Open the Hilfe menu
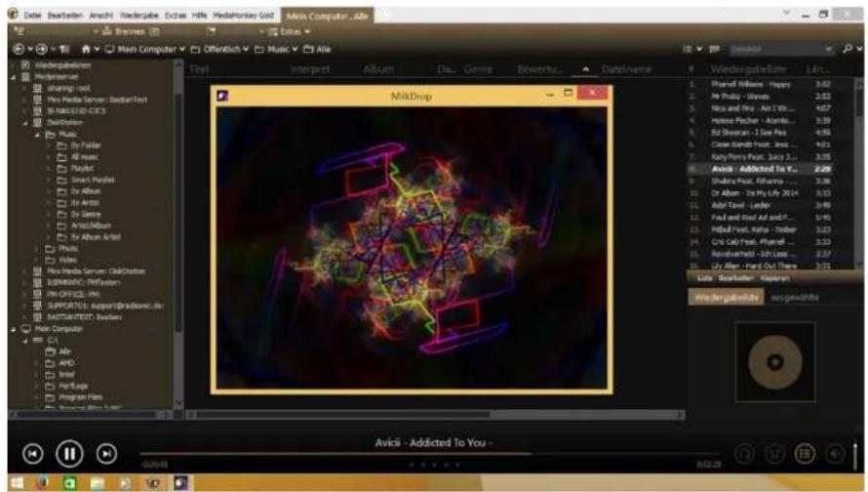This screenshot has height=492, width=868. (200, 16)
